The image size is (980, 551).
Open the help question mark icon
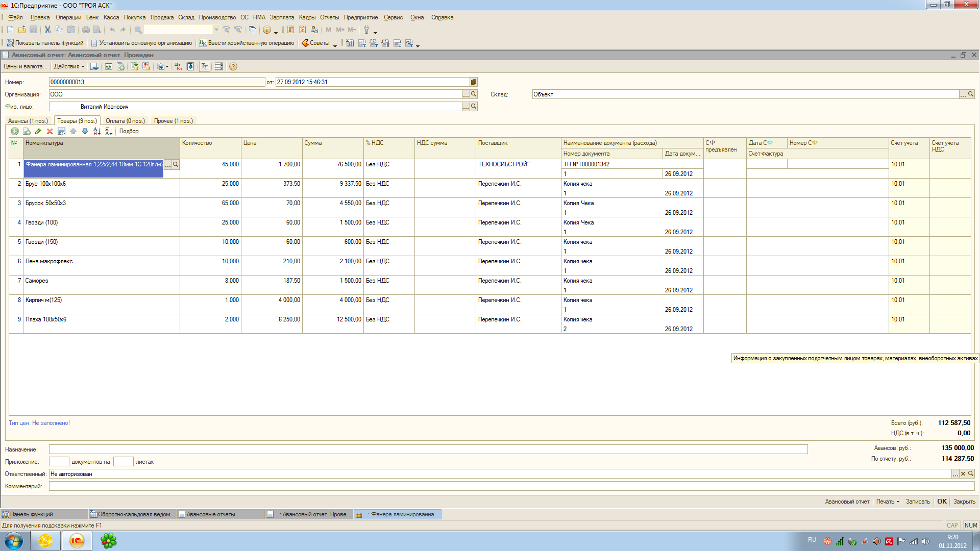233,67
